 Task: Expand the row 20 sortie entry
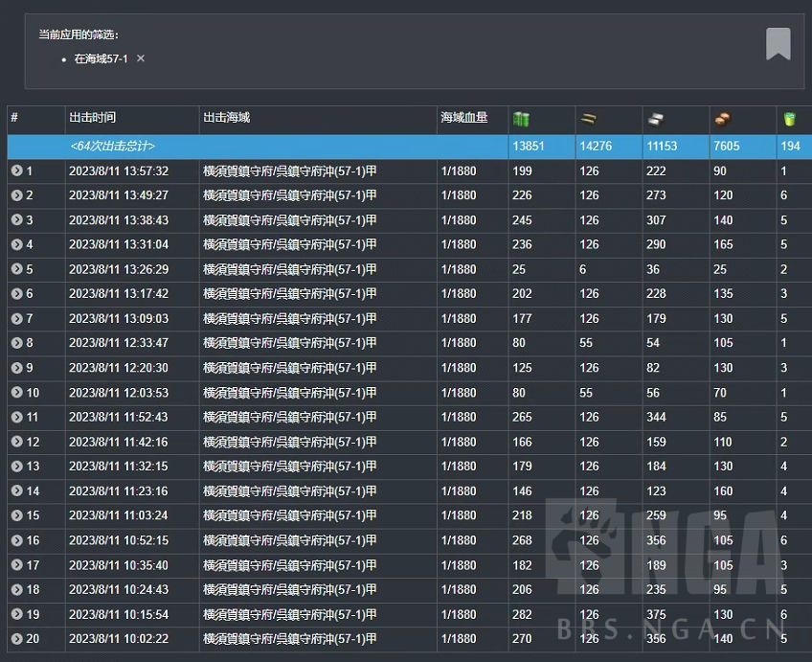pos(17,639)
